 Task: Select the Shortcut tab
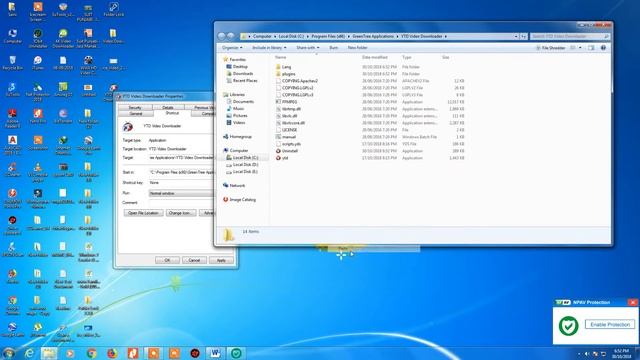tap(172, 113)
